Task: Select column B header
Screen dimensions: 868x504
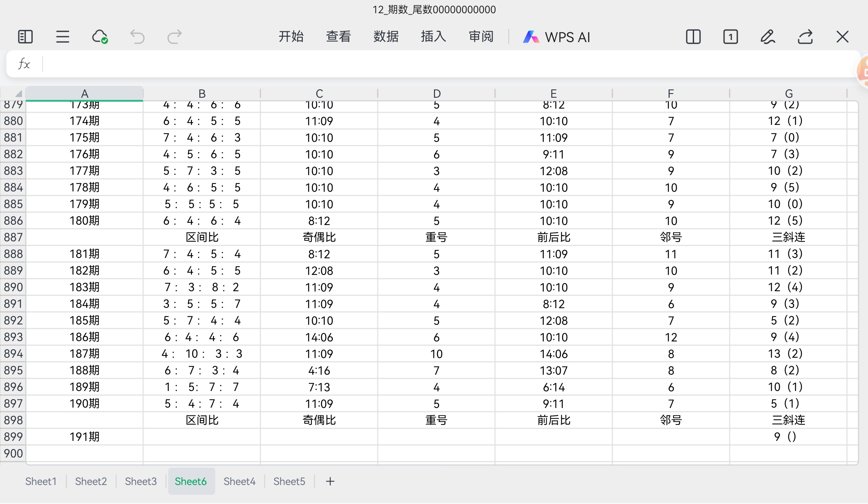Action: point(202,93)
